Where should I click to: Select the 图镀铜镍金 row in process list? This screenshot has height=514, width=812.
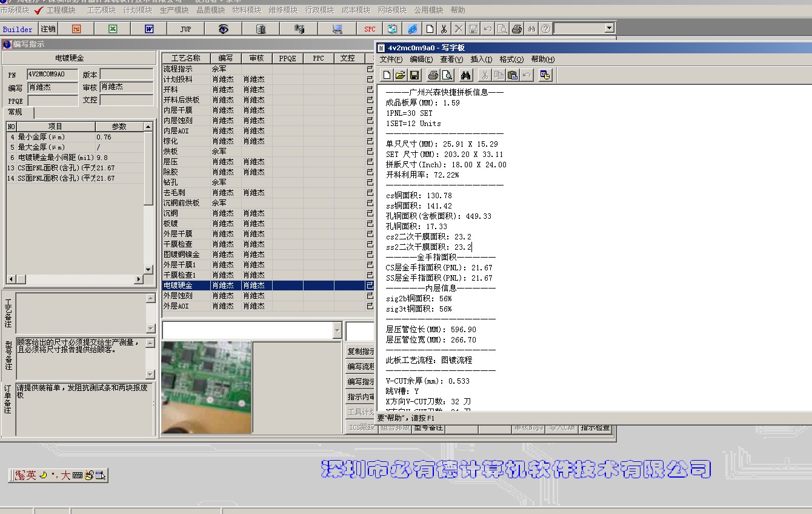point(268,255)
